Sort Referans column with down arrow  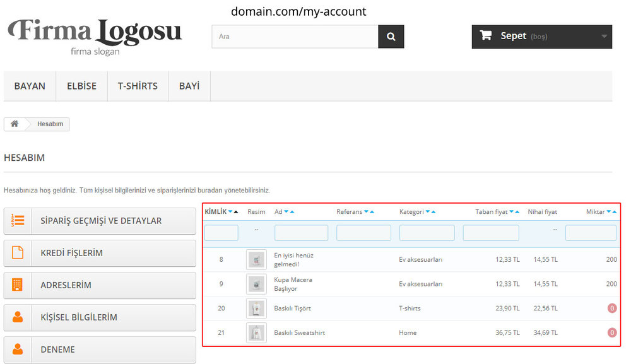tap(366, 211)
